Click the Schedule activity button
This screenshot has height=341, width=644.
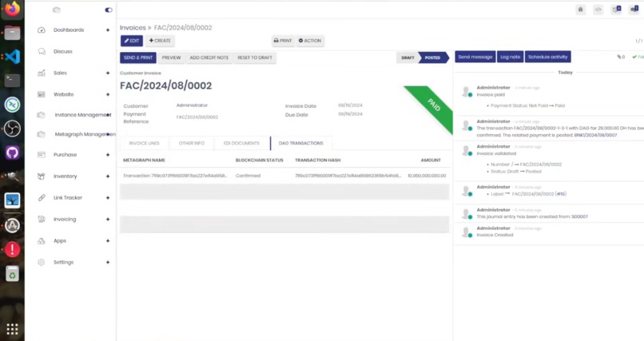548,57
